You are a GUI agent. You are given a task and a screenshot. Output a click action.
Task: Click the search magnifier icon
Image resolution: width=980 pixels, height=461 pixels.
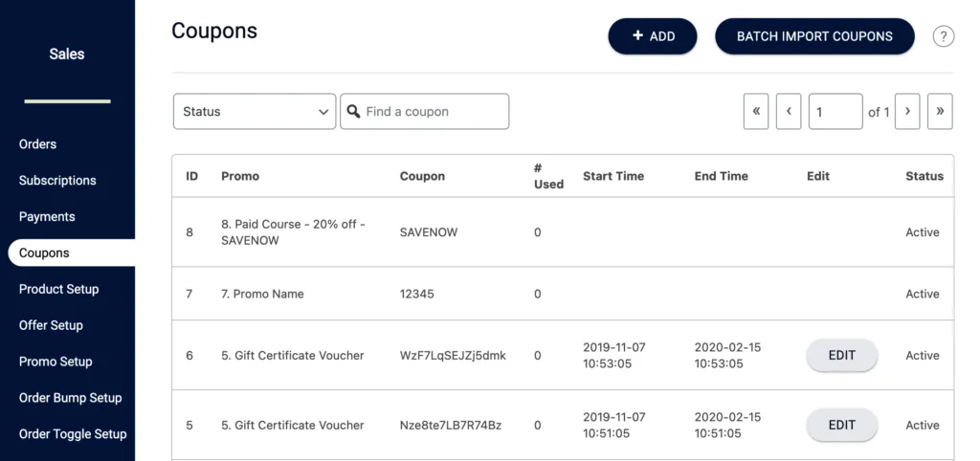[354, 112]
